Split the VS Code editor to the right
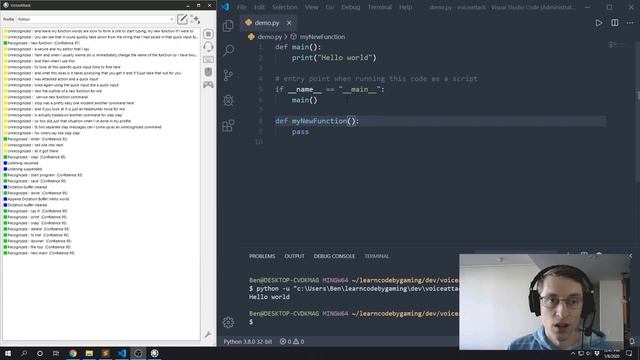This screenshot has height=360, width=640. coord(614,23)
